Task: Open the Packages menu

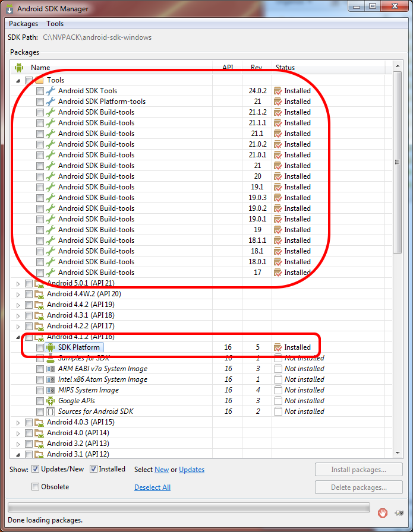Action: [23, 24]
